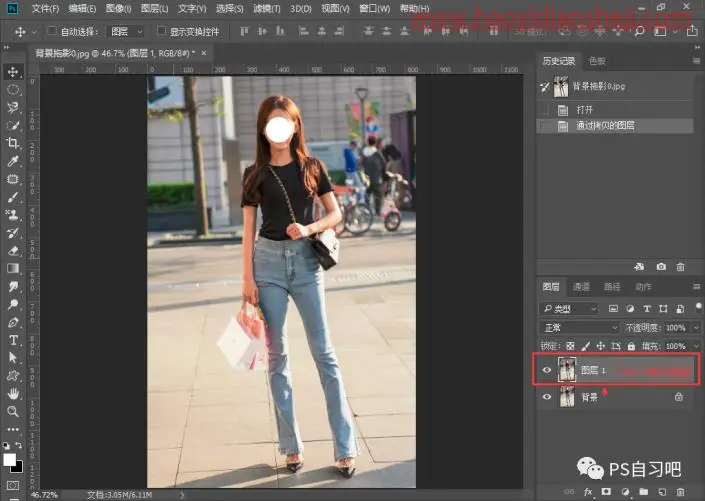This screenshot has width=705, height=501.
Task: Open the 正常 blend mode dropdown
Action: click(x=580, y=328)
